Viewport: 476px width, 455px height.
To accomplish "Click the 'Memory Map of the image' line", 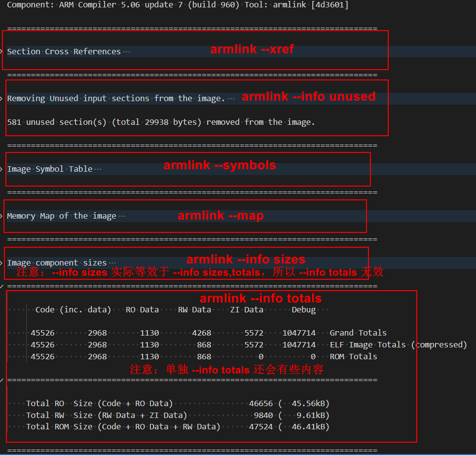I will (62, 216).
